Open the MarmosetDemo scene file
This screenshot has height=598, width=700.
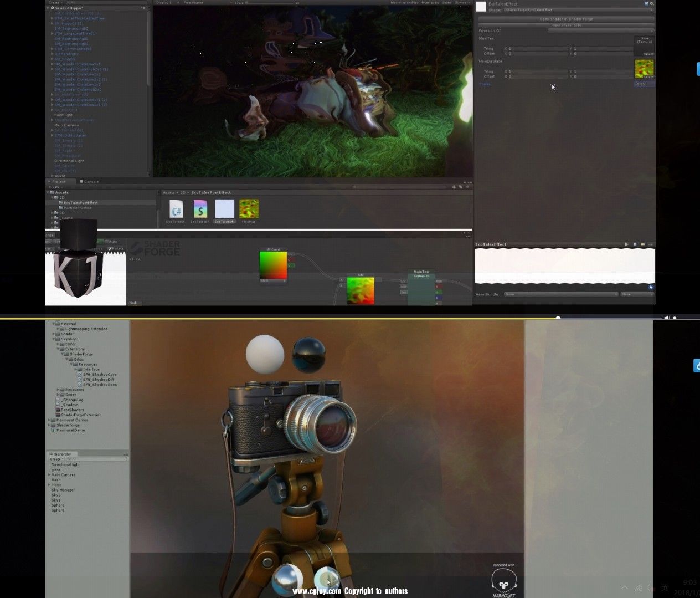pos(68,430)
